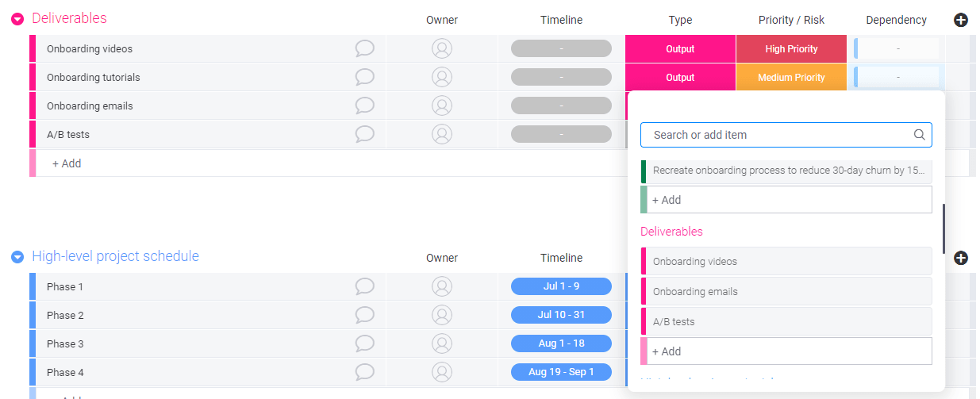Click the search magnifier in the dependency popup
This screenshot has width=980, height=399.
click(x=919, y=135)
